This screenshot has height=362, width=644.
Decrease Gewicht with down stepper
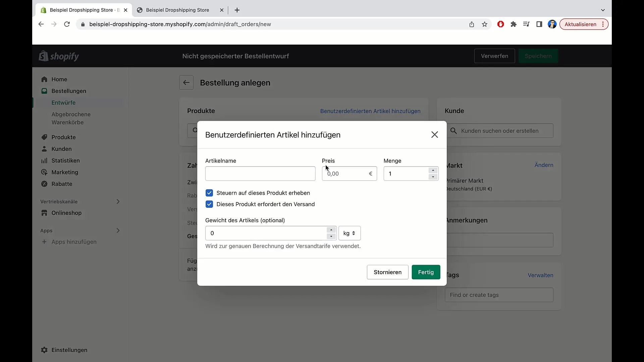[331, 237]
